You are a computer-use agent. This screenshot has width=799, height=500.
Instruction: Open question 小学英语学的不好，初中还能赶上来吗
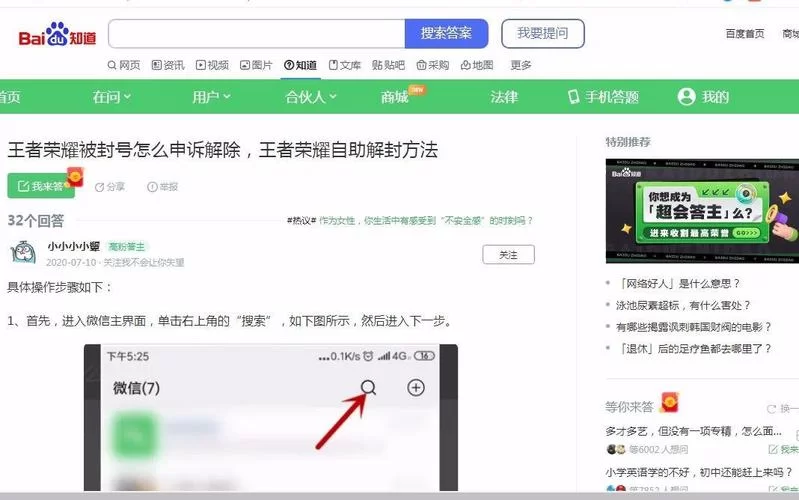(x=699, y=472)
